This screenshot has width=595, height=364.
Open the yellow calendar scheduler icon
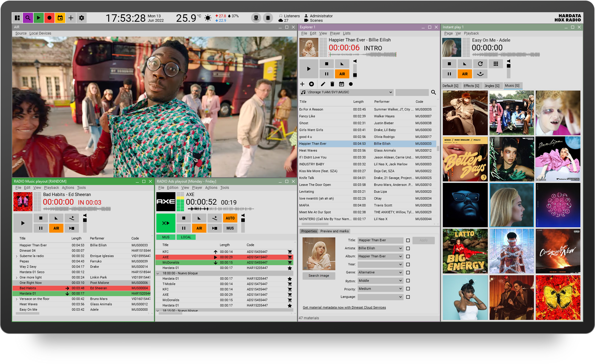pos(60,18)
